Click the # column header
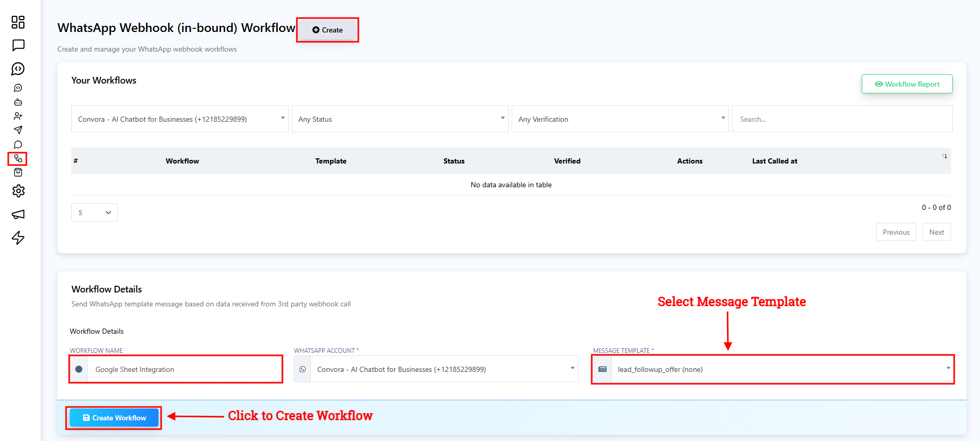Image resolution: width=980 pixels, height=441 pixels. pyautogui.click(x=75, y=161)
